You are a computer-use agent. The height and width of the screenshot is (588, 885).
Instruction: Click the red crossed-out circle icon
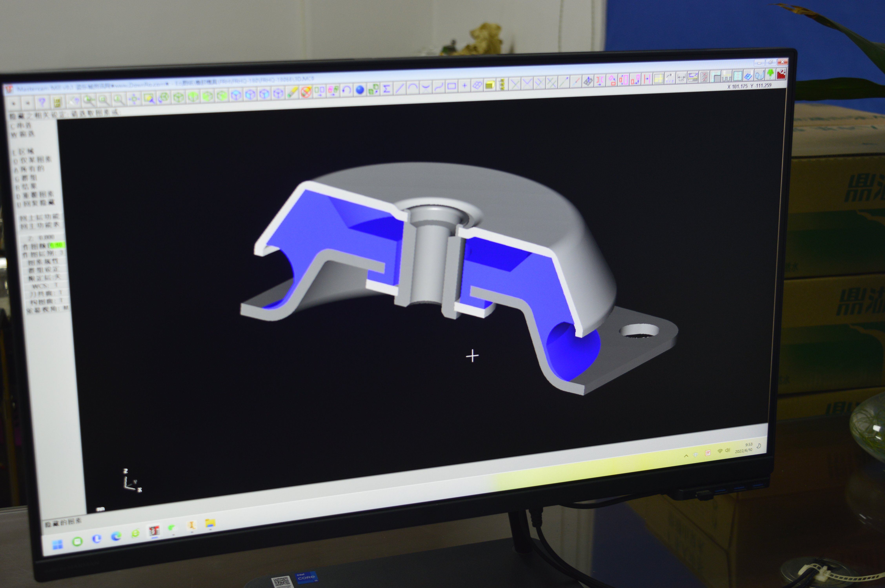306,92
